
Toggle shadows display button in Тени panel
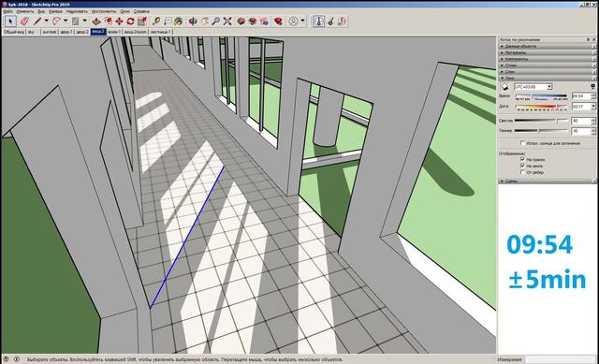504,87
